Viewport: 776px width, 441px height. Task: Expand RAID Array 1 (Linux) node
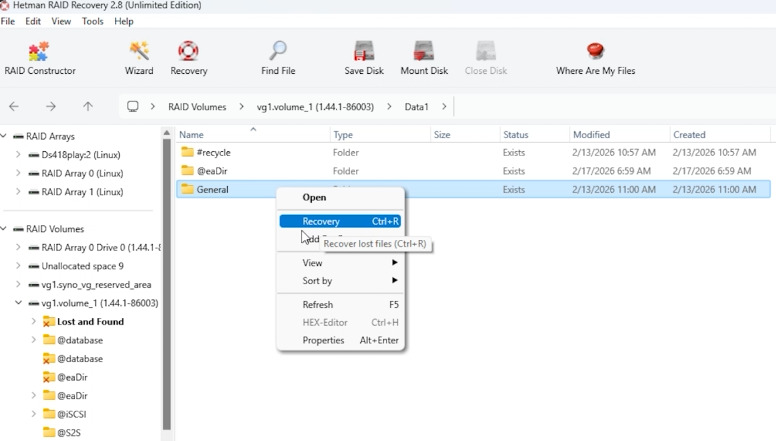point(18,192)
